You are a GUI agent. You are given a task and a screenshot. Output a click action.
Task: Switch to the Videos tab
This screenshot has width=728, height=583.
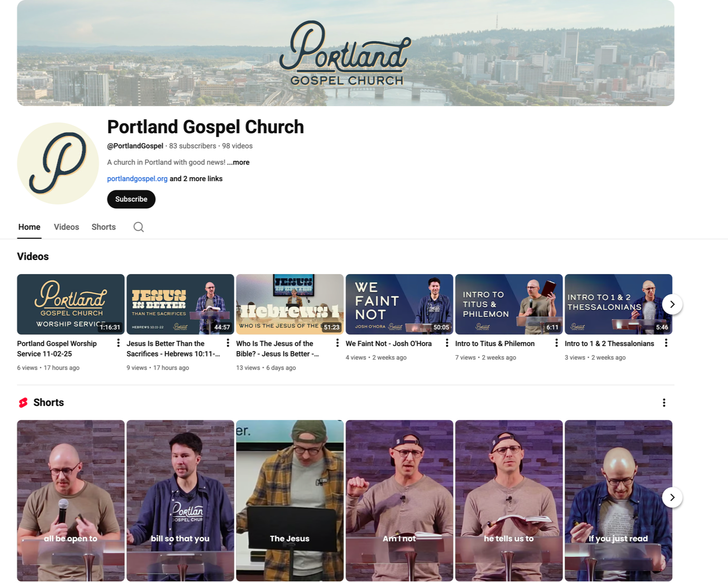67,227
